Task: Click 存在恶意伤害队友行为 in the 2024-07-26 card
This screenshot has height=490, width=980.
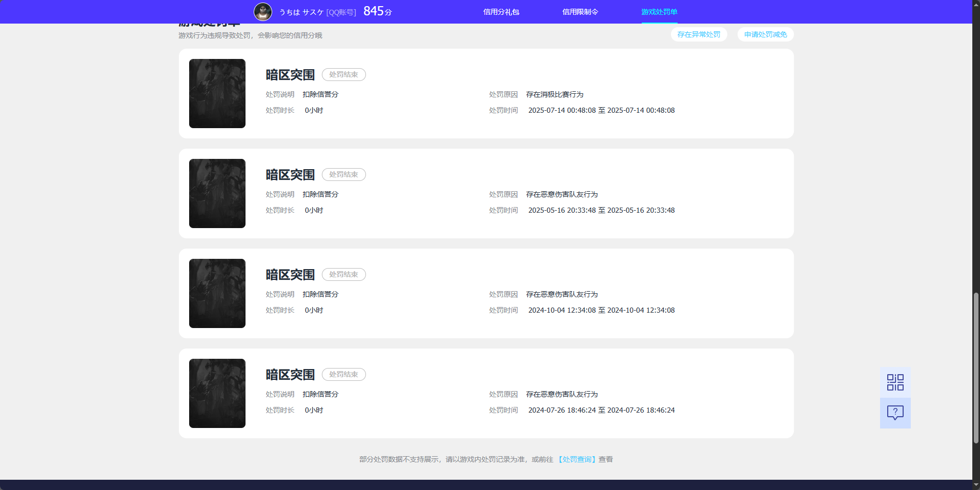Action: pos(562,394)
